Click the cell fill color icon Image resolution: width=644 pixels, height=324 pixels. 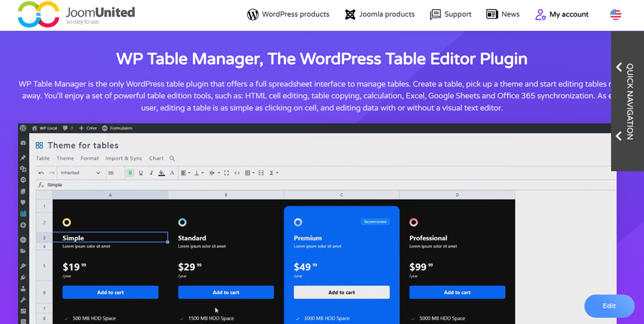(x=162, y=173)
